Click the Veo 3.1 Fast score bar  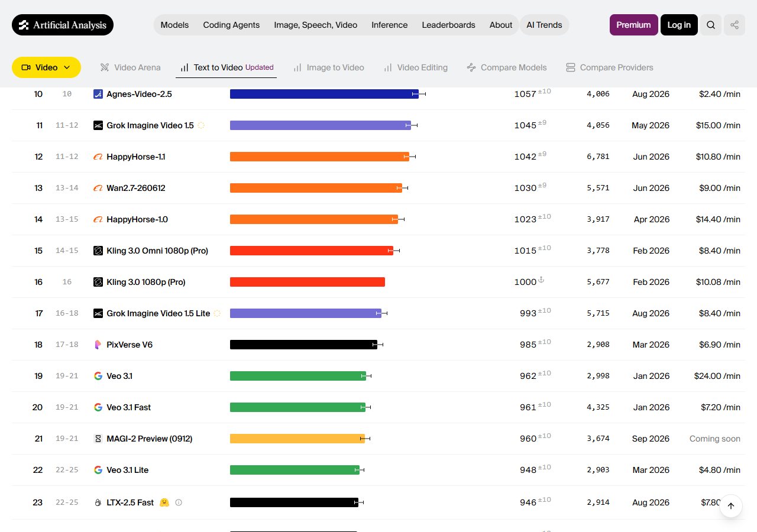tap(297, 407)
